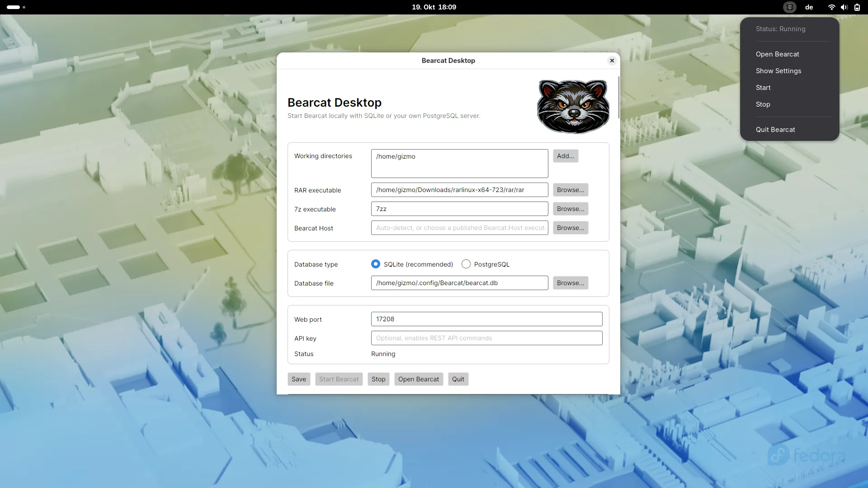
Task: Select Start in the tray menu
Action: point(789,88)
